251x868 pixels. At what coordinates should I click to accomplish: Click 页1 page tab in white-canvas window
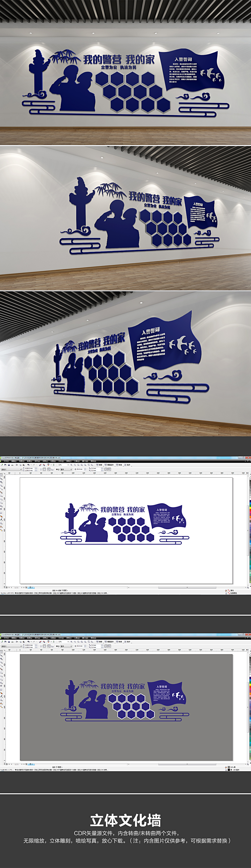click(x=31, y=587)
